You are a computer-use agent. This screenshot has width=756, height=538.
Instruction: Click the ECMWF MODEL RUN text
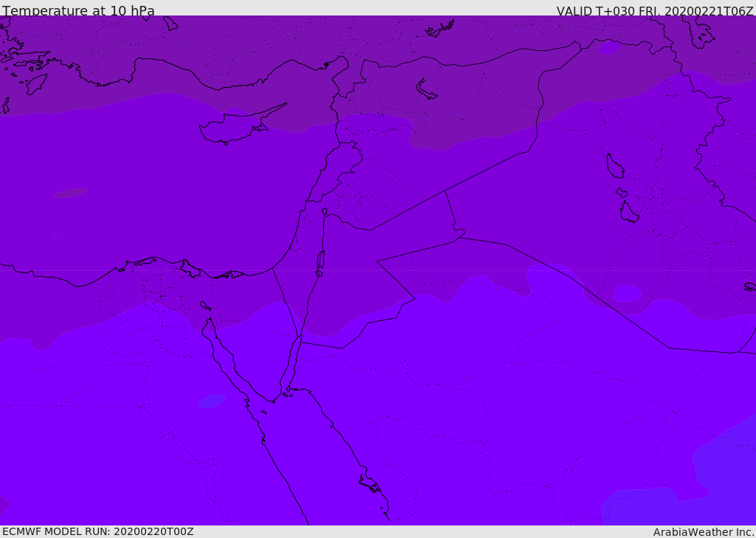[x=97, y=531]
